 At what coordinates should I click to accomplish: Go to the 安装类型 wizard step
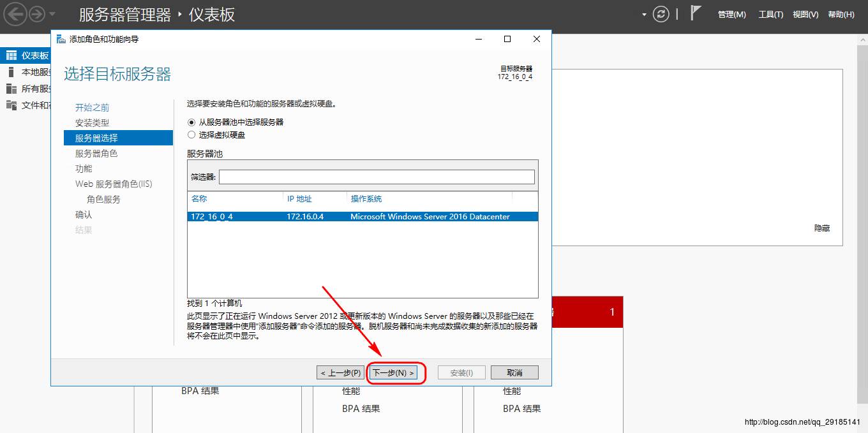[x=92, y=122]
